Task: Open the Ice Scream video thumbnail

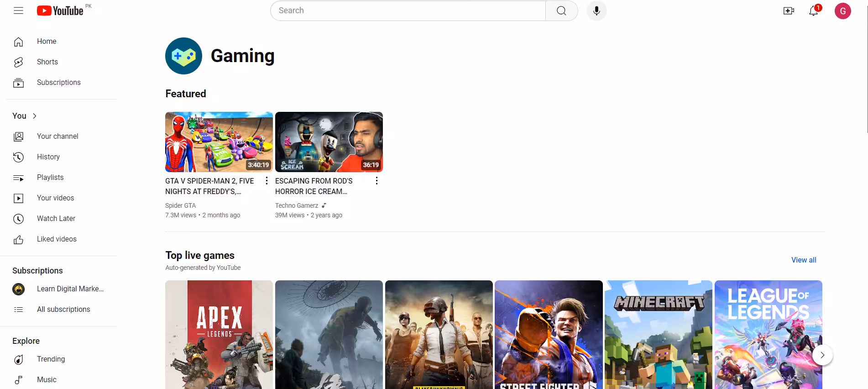Action: [x=329, y=142]
